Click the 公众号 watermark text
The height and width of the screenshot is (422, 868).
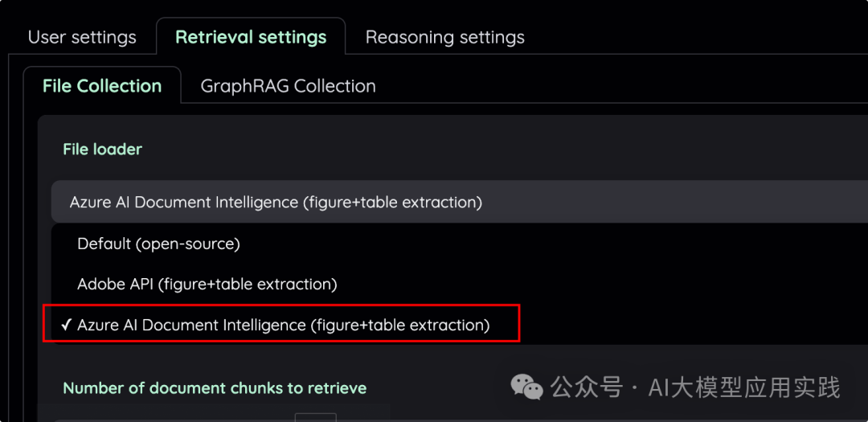(587, 387)
